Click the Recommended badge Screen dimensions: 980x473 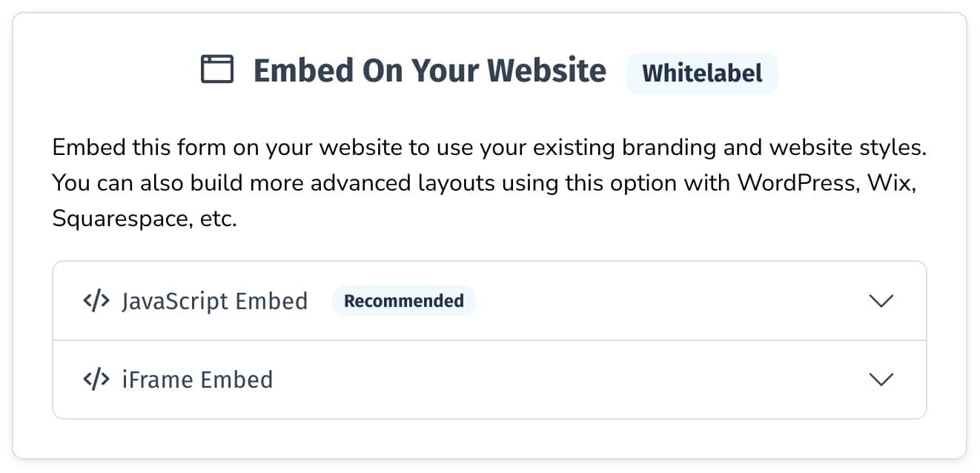403,301
